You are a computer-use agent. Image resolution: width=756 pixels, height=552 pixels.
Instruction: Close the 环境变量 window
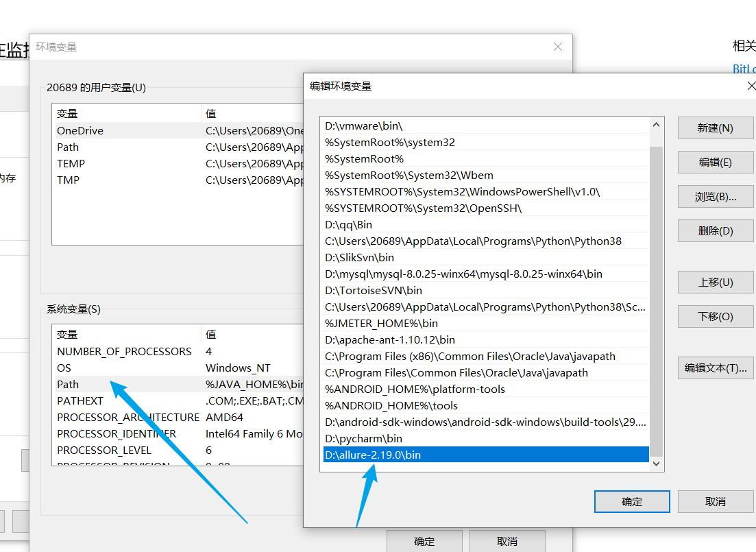(x=558, y=47)
